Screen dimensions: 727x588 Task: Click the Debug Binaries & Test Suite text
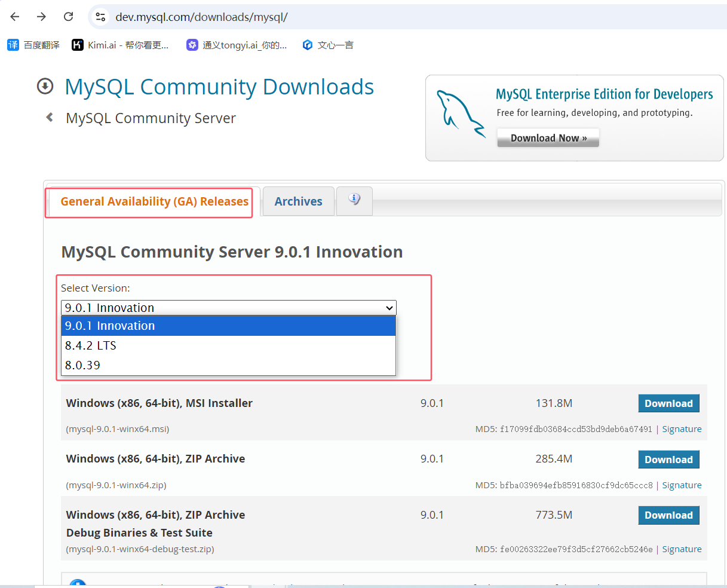[x=139, y=532]
